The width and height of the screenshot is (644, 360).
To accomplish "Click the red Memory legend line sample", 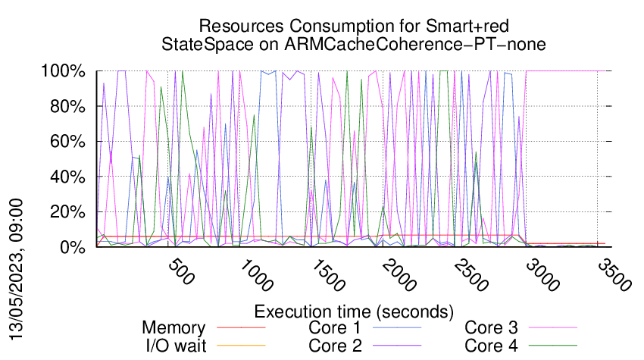I will point(241,327).
